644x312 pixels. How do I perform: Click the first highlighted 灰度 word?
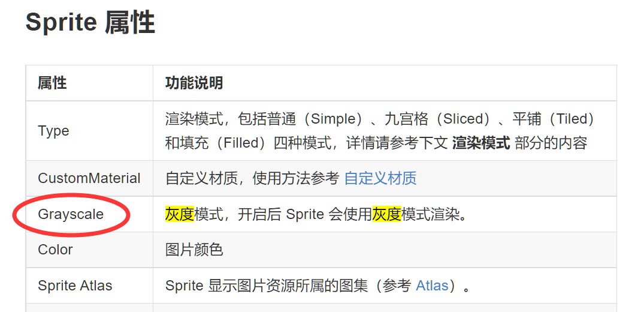click(x=180, y=214)
